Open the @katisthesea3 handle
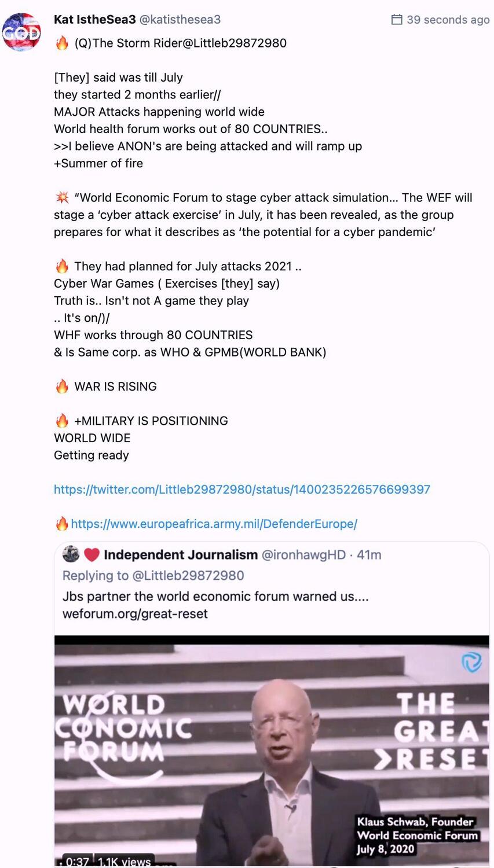 [x=180, y=20]
